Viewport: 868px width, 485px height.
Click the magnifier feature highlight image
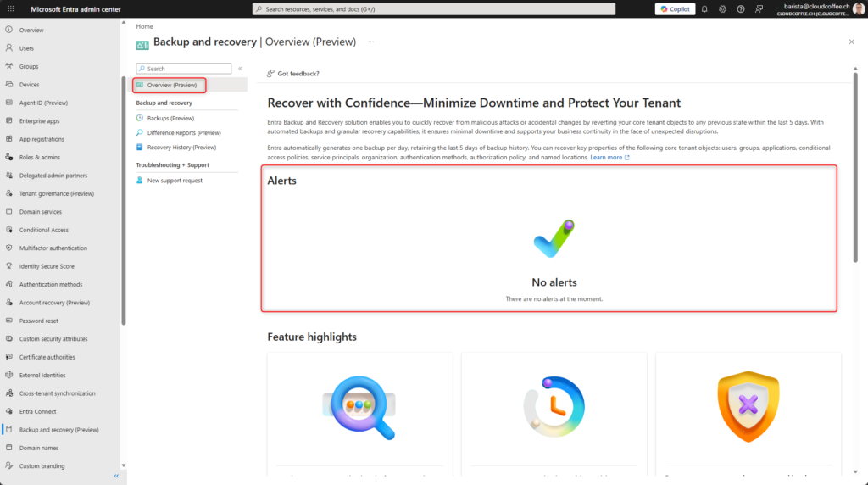coord(359,408)
